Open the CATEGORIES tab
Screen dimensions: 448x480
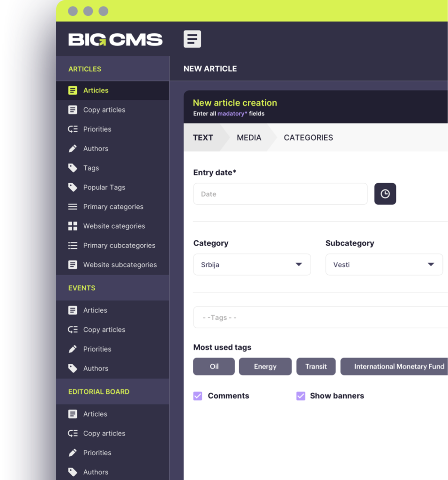click(308, 137)
